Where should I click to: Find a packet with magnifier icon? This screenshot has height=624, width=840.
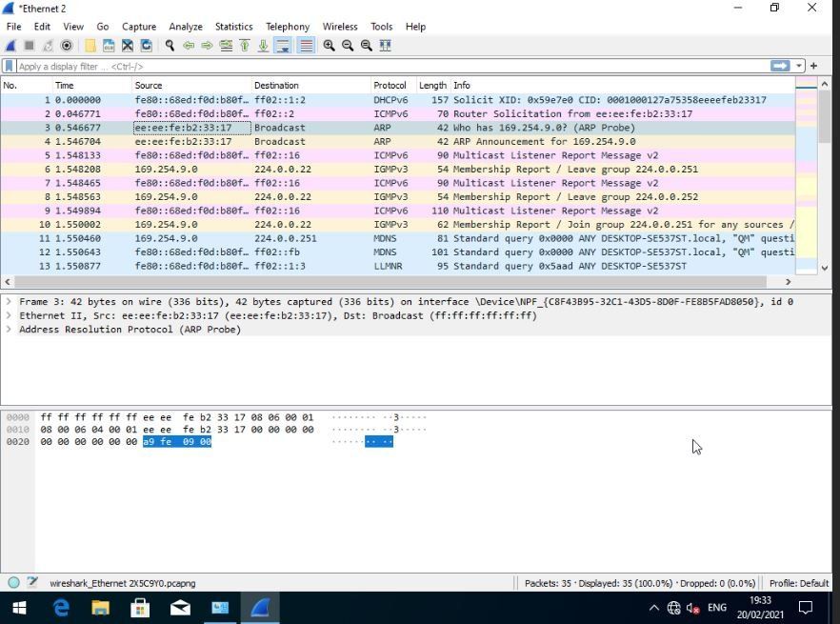pyautogui.click(x=170, y=46)
